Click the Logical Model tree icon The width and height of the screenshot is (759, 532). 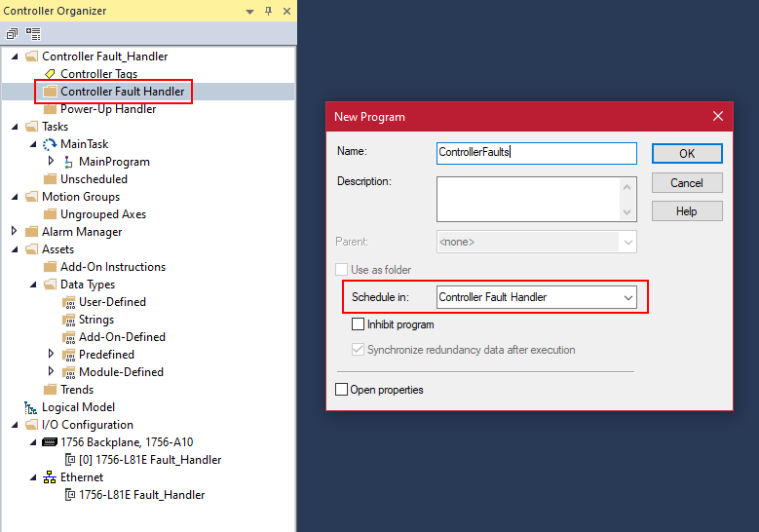point(30,407)
